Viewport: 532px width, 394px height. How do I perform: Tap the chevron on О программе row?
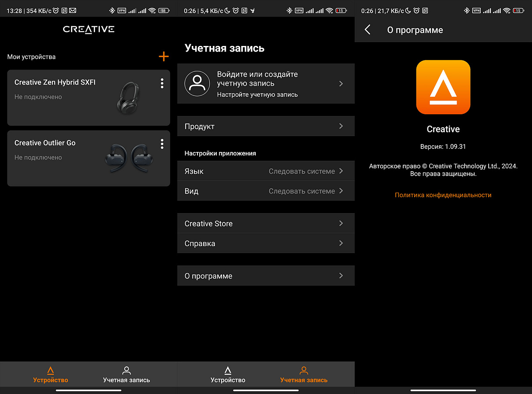(341, 276)
